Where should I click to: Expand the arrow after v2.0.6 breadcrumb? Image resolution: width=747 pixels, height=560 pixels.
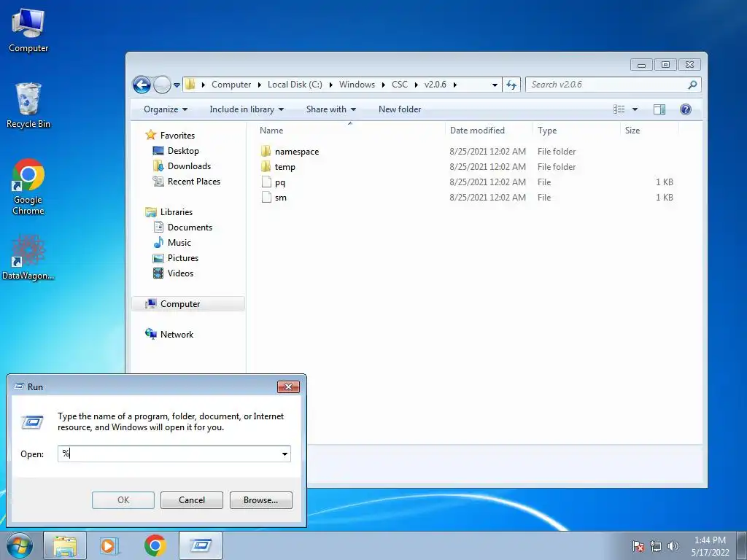pos(455,85)
